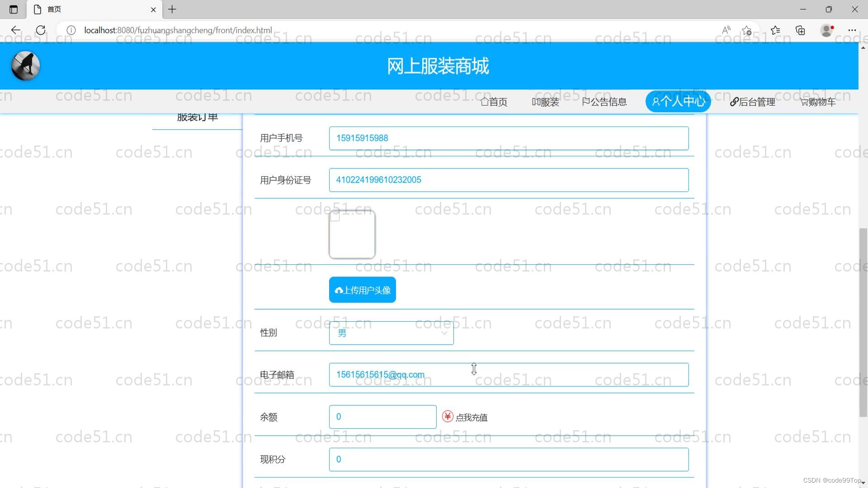Select 服装订单 in the side menu
This screenshot has width=868, height=488.
click(198, 117)
